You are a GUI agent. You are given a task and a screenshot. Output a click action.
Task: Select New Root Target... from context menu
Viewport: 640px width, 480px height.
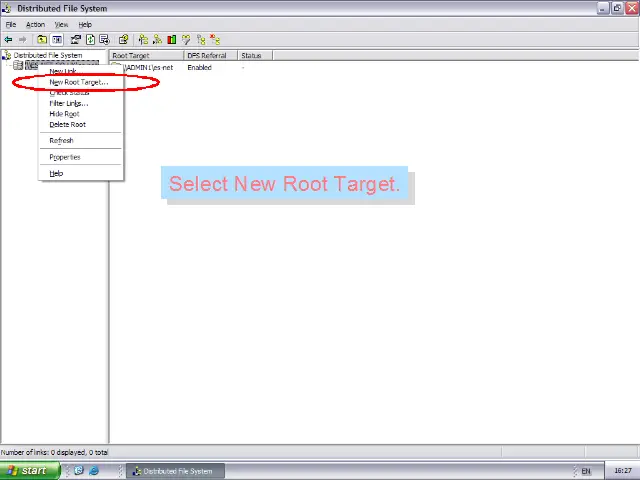81,82
